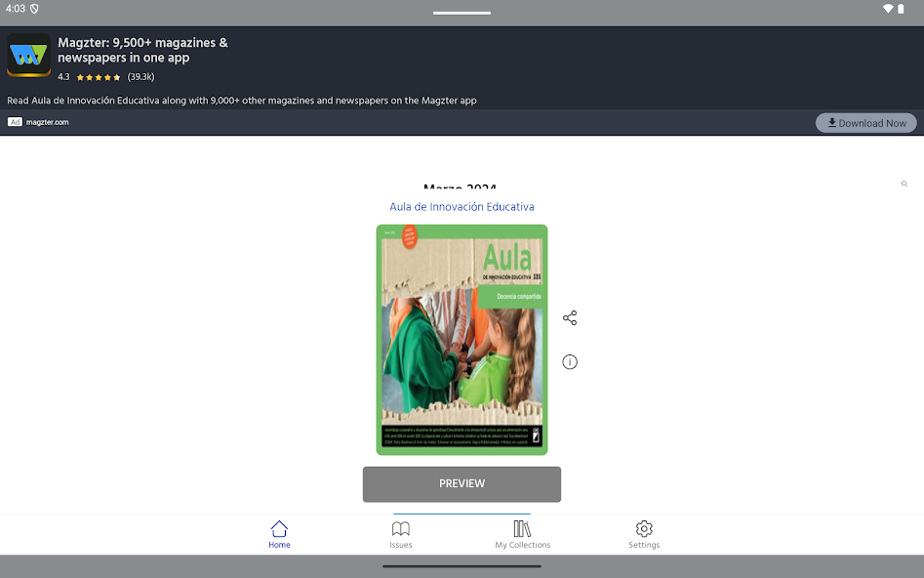Click the magzter.com advertiser link
Viewport: 924px width, 578px height.
point(48,122)
